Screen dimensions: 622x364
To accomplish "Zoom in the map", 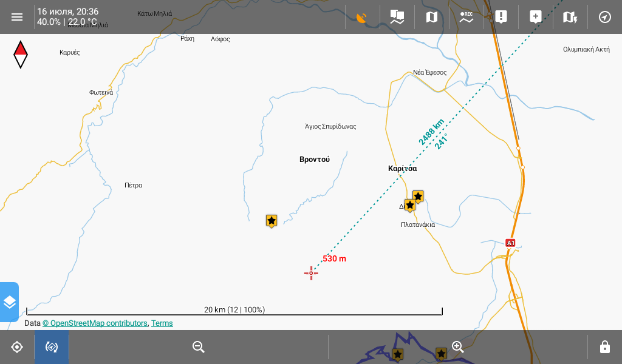I will tap(458, 347).
